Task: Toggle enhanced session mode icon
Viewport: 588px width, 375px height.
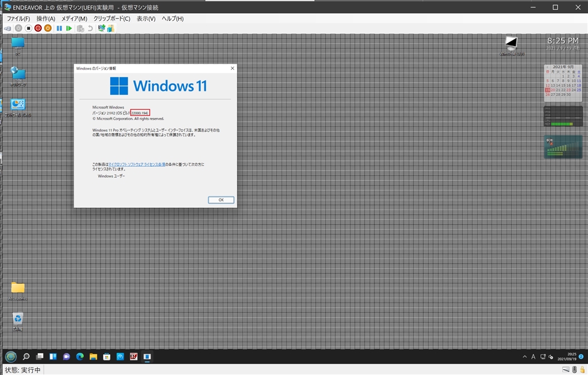Action: point(101,28)
